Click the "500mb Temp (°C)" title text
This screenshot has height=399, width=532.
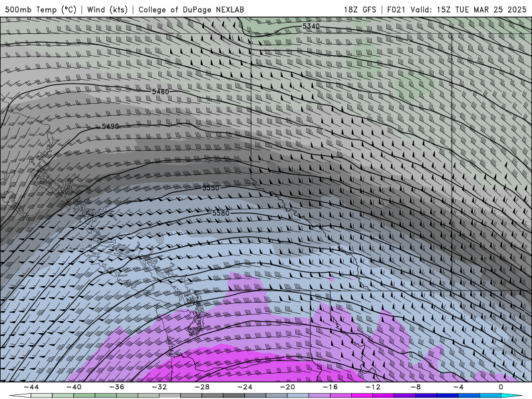tap(41, 9)
